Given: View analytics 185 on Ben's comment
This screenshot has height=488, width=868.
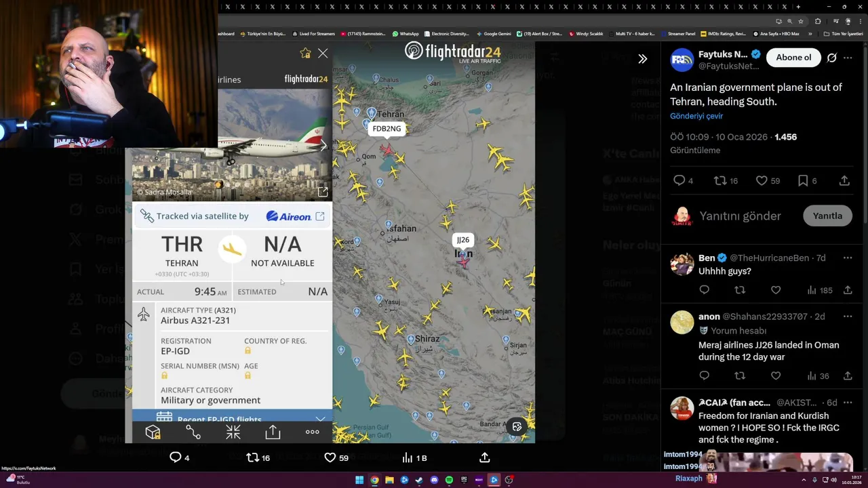Looking at the screenshot, I should pos(819,290).
